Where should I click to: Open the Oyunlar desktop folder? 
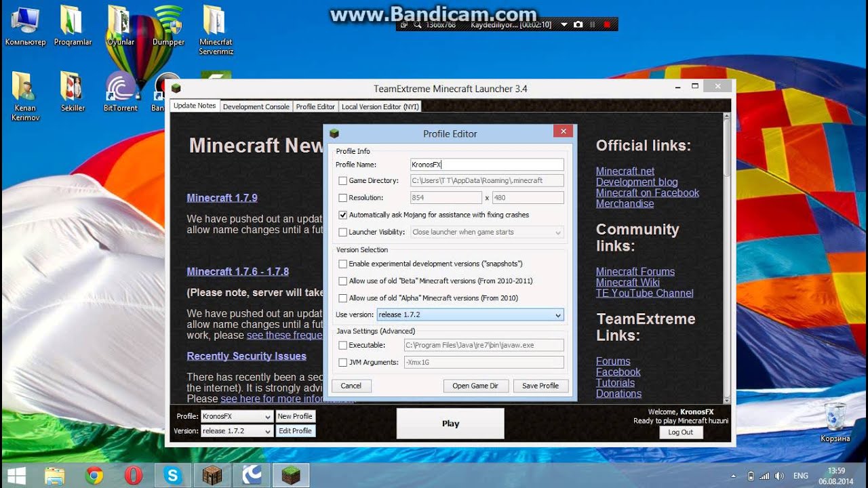121,26
